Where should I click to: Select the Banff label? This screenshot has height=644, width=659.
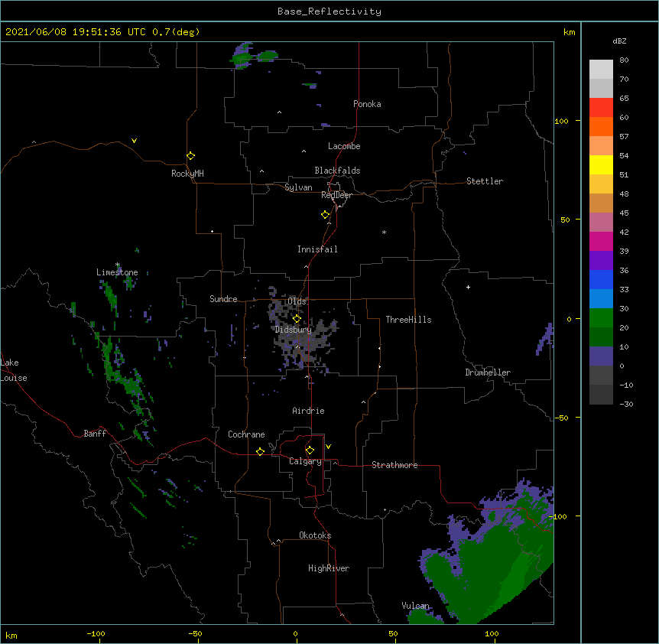coord(95,434)
